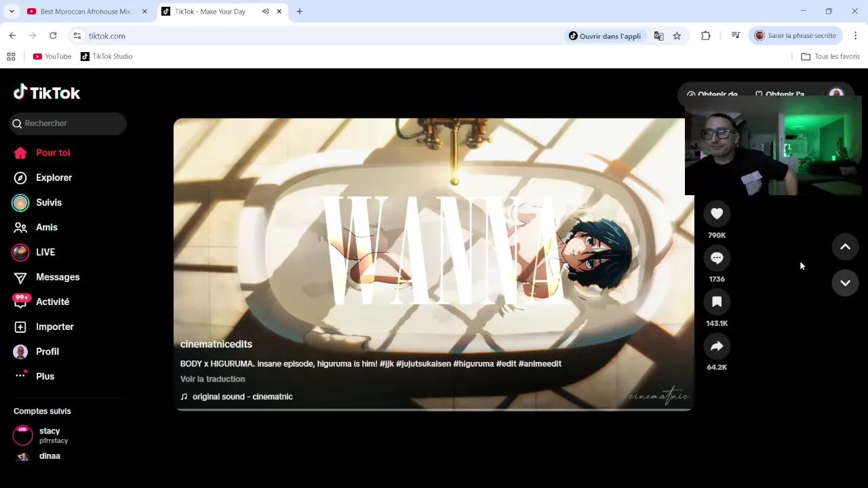Focus the Rechercher search field
Screen dimensions: 868x488
coord(68,123)
